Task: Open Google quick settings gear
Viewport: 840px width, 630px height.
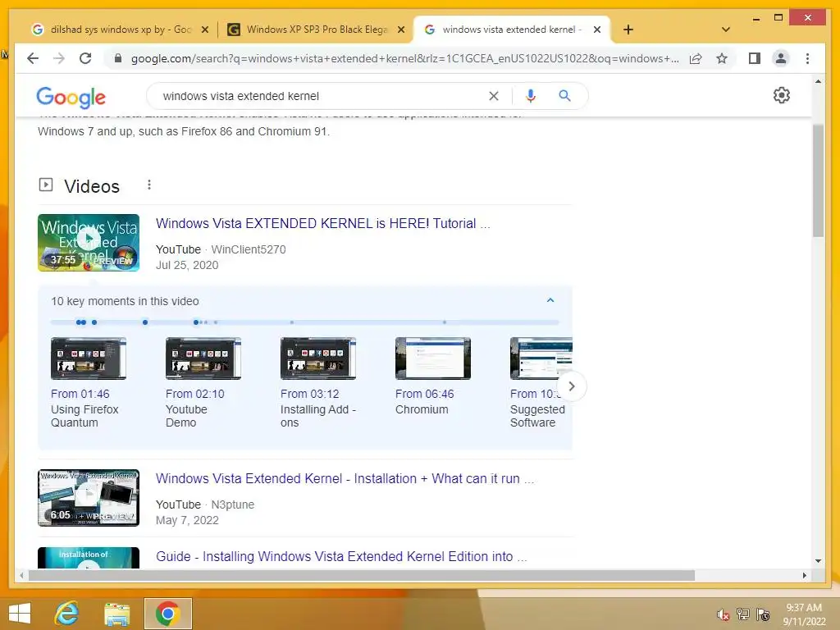Action: (782, 95)
